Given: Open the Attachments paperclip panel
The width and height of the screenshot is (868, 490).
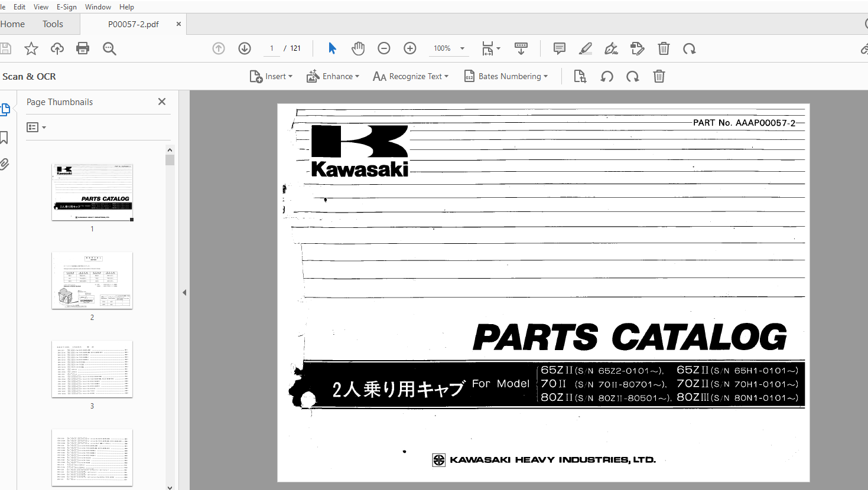Looking at the screenshot, I should click(x=4, y=164).
